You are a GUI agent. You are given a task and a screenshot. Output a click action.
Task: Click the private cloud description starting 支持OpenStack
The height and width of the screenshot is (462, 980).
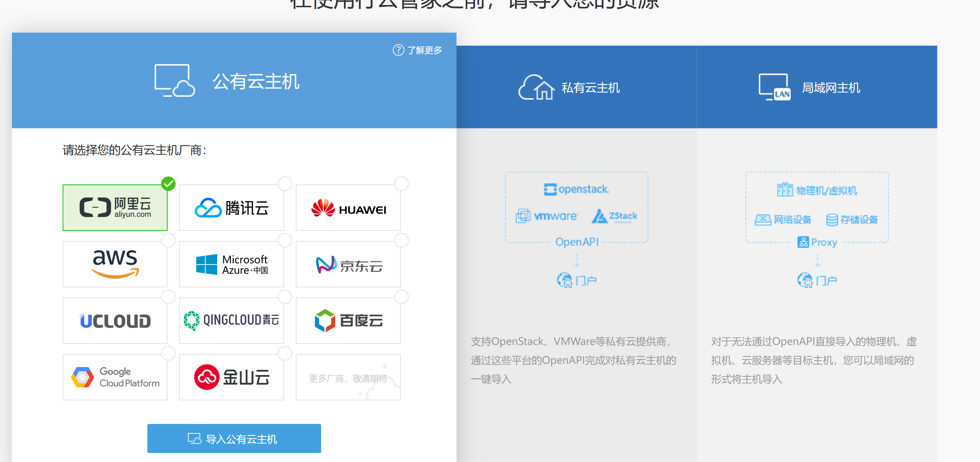(x=573, y=360)
